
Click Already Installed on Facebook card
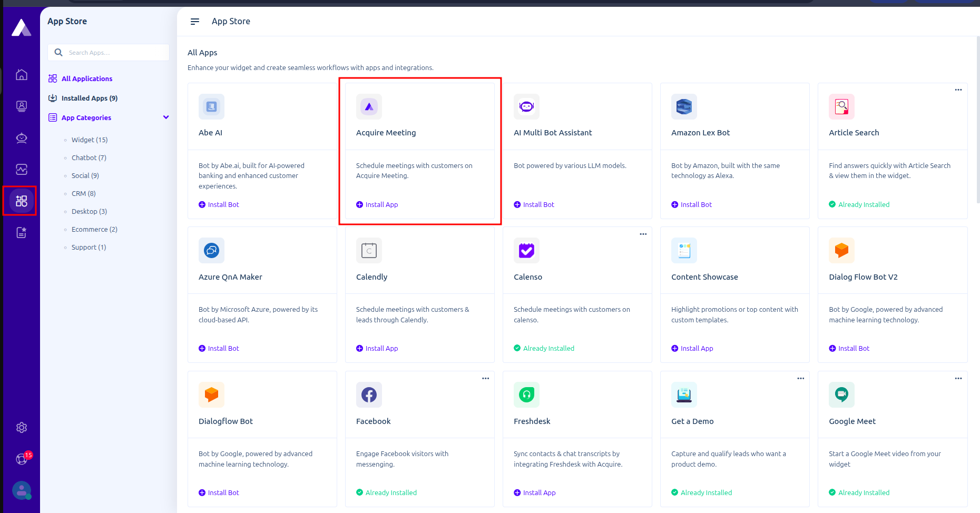[387, 493]
